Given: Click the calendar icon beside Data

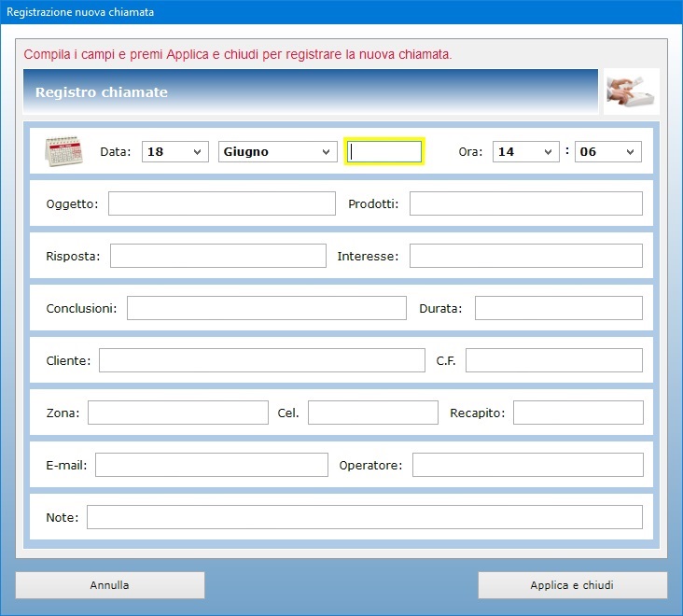Looking at the screenshot, I should point(64,151).
